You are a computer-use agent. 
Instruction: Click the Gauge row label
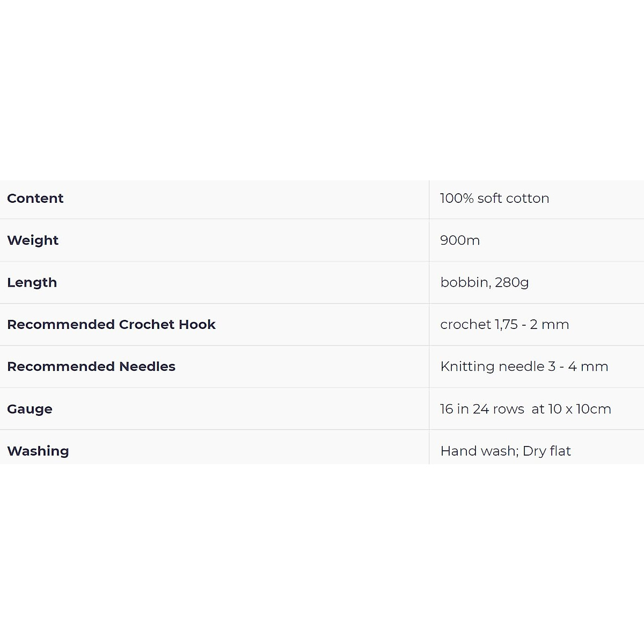coord(30,409)
